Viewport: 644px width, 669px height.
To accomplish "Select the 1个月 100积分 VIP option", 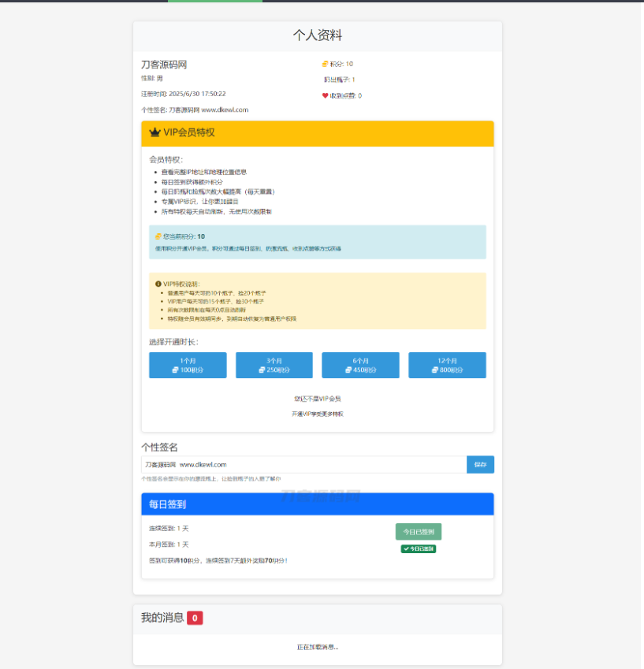I will click(x=187, y=365).
